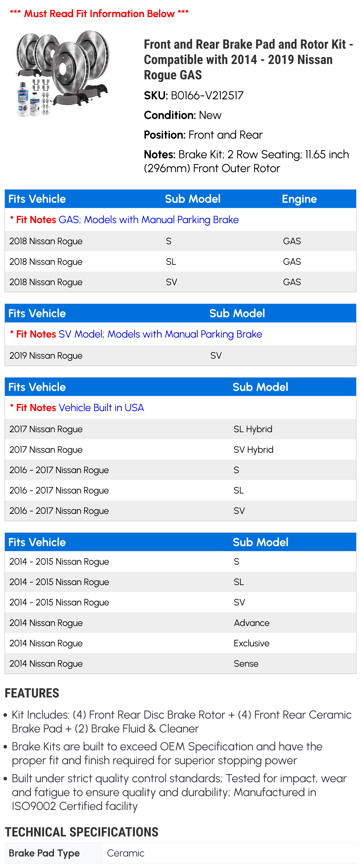Click the brake kit product image
The image size is (361, 868).
63,74
